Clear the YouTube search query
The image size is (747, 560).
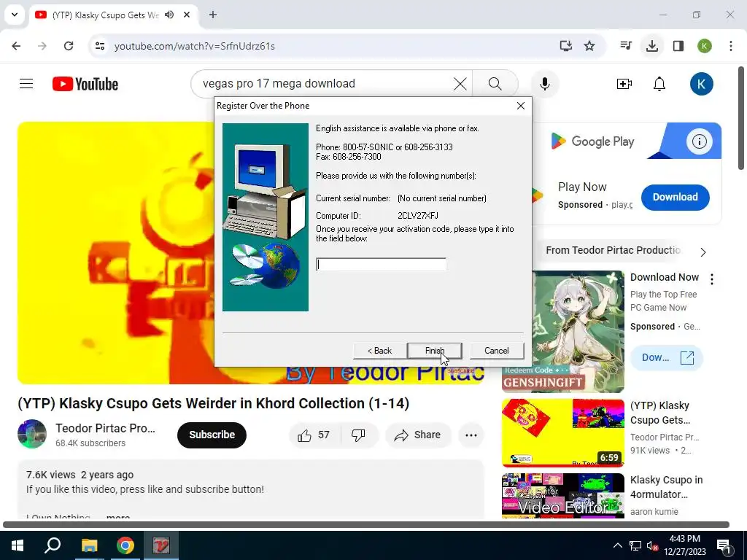click(460, 84)
